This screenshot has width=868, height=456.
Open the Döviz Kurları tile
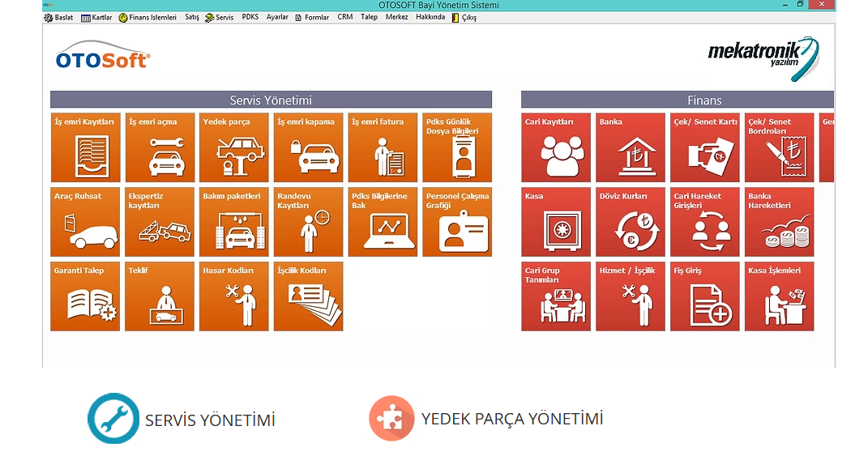pos(630,222)
